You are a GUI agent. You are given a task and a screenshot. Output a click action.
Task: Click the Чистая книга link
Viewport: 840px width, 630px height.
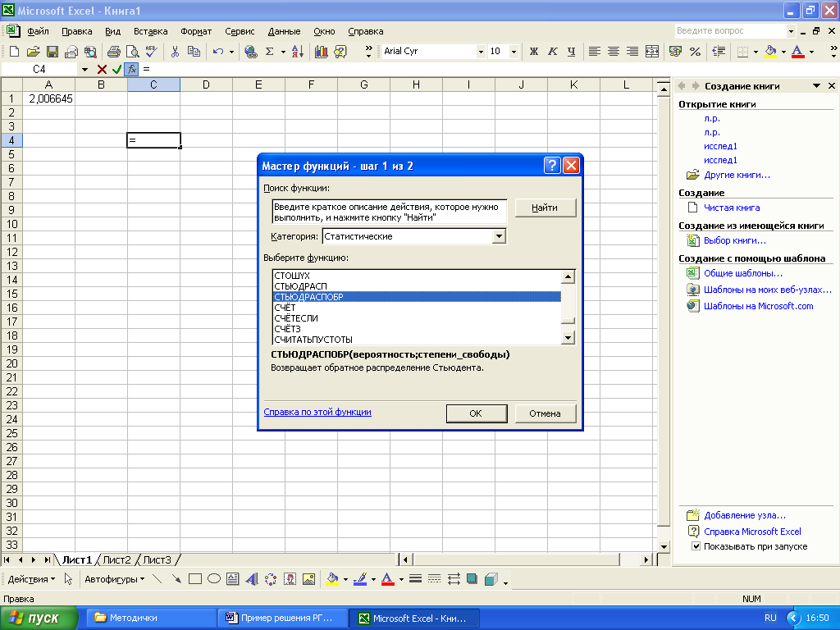pyautogui.click(x=731, y=208)
